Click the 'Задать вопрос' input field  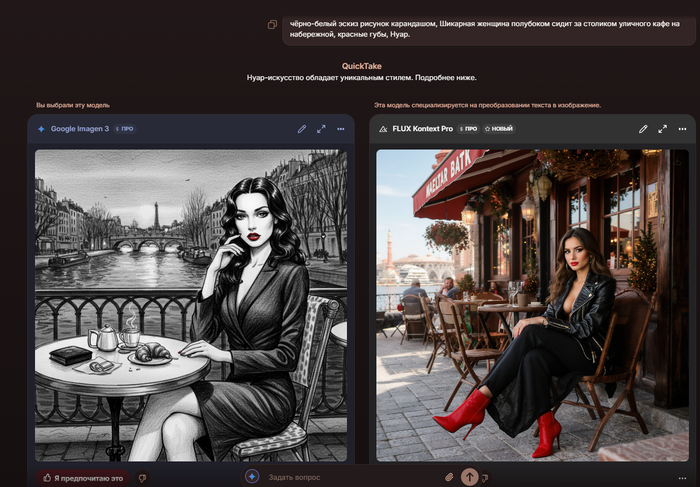click(350, 477)
